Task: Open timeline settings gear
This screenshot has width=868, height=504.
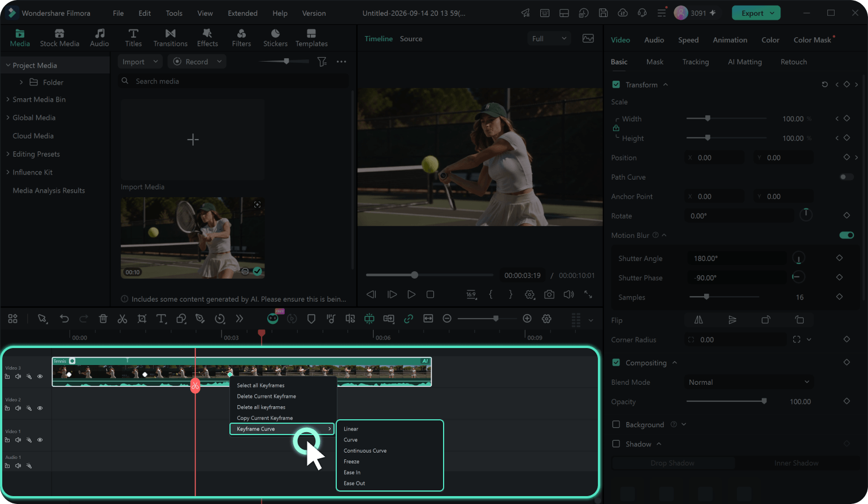Action: [546, 319]
